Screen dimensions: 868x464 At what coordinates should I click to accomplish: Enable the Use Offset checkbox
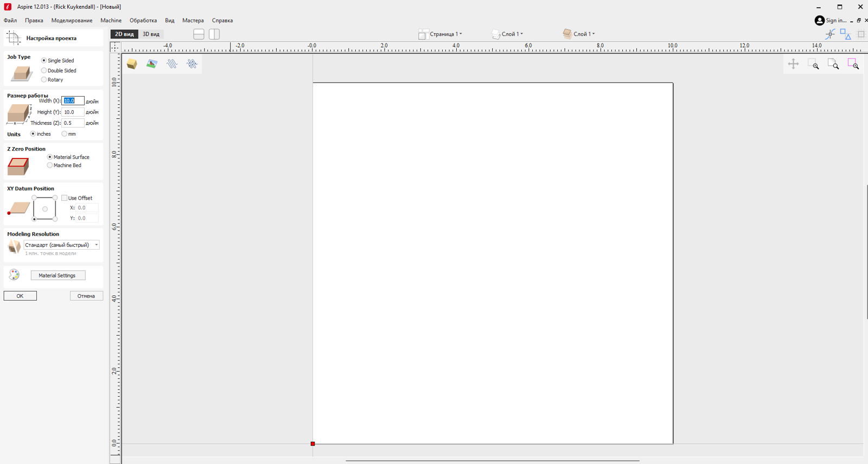click(65, 198)
